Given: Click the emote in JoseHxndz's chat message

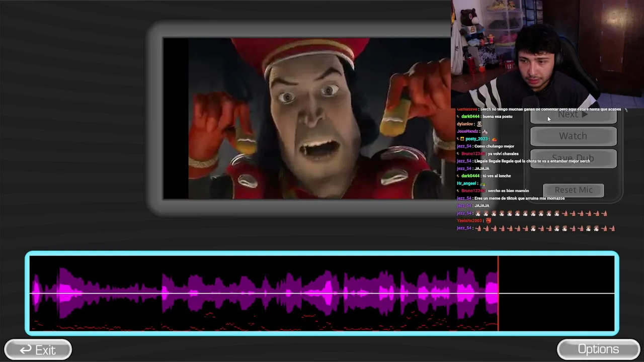Looking at the screenshot, I should click(x=485, y=131).
